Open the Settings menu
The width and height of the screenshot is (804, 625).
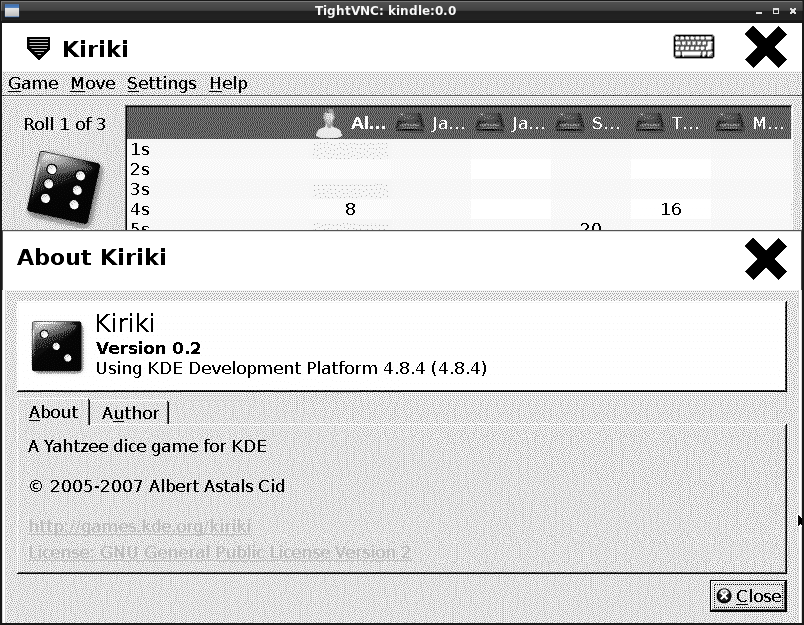tap(162, 83)
